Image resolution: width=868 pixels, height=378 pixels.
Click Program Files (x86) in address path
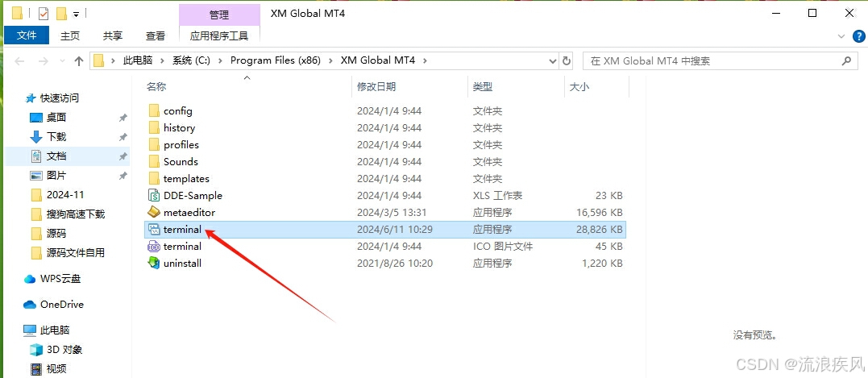click(275, 61)
